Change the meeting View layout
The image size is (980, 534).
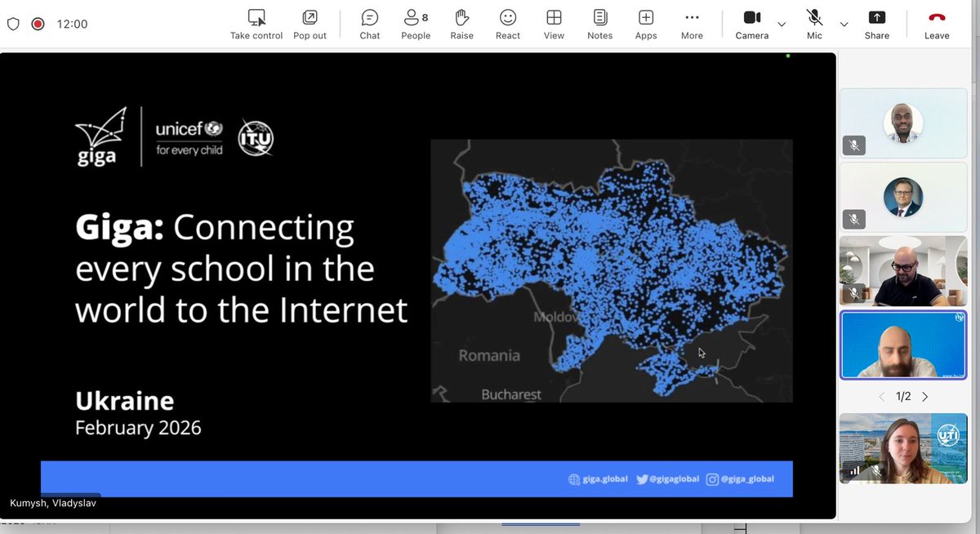pos(554,24)
